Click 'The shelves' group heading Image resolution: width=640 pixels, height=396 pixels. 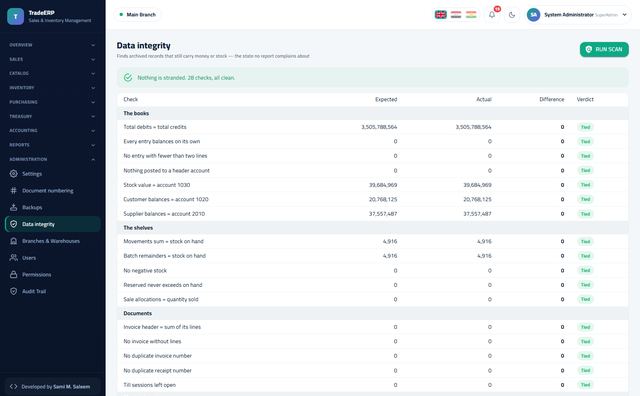[138, 227]
